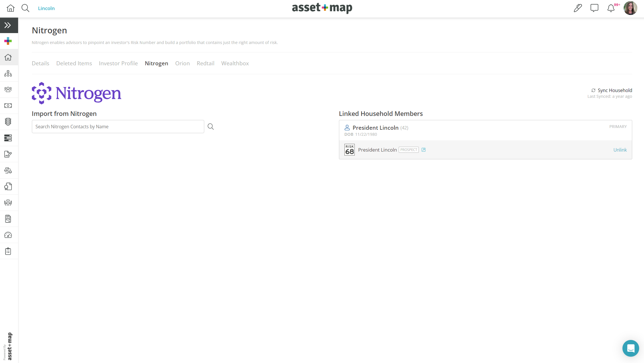Open the people group sidebar icon
Viewport: 644px width, 363px height.
pyautogui.click(x=8, y=89)
